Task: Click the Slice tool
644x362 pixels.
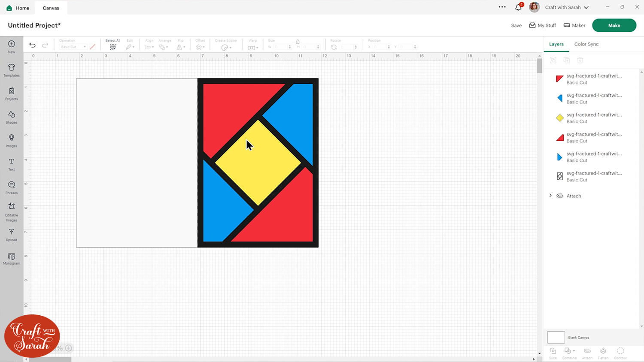Action: [553, 353]
